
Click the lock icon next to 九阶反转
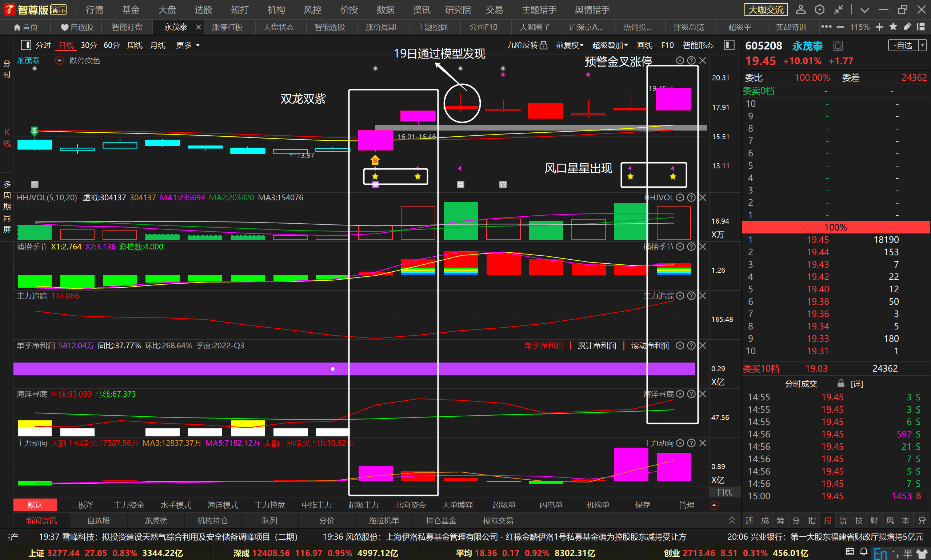[x=543, y=45]
